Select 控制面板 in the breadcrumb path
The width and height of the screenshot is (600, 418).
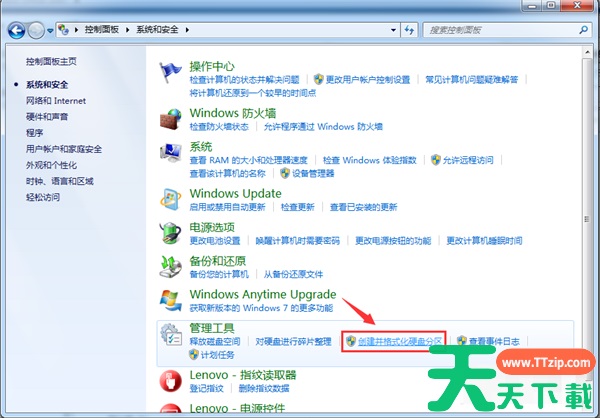coord(102,29)
